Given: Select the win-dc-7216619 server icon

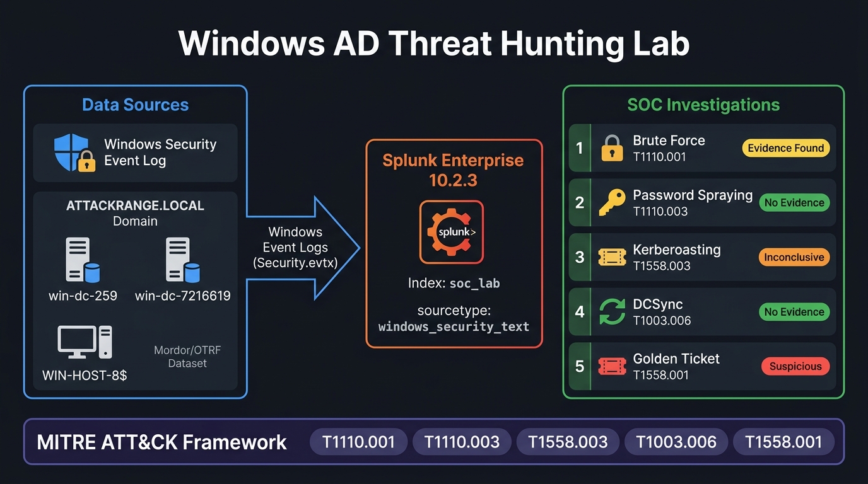Looking at the screenshot, I should tap(182, 260).
